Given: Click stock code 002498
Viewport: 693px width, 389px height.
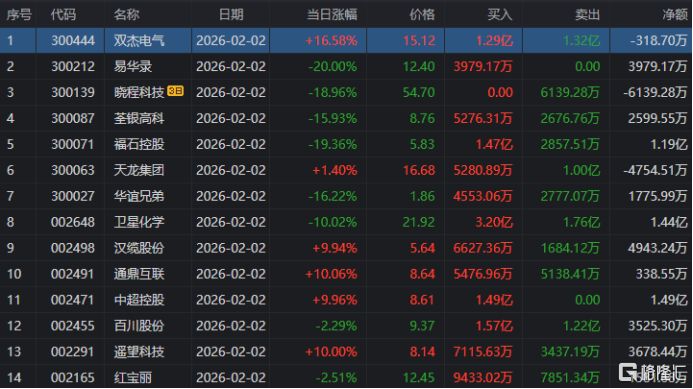Looking at the screenshot, I should pos(72,248).
